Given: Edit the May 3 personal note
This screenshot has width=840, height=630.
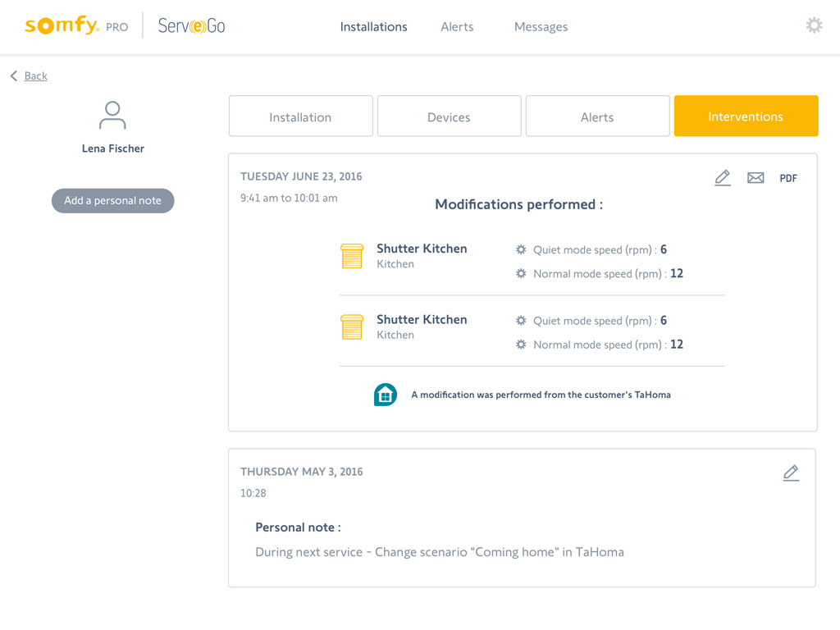Looking at the screenshot, I should point(791,473).
